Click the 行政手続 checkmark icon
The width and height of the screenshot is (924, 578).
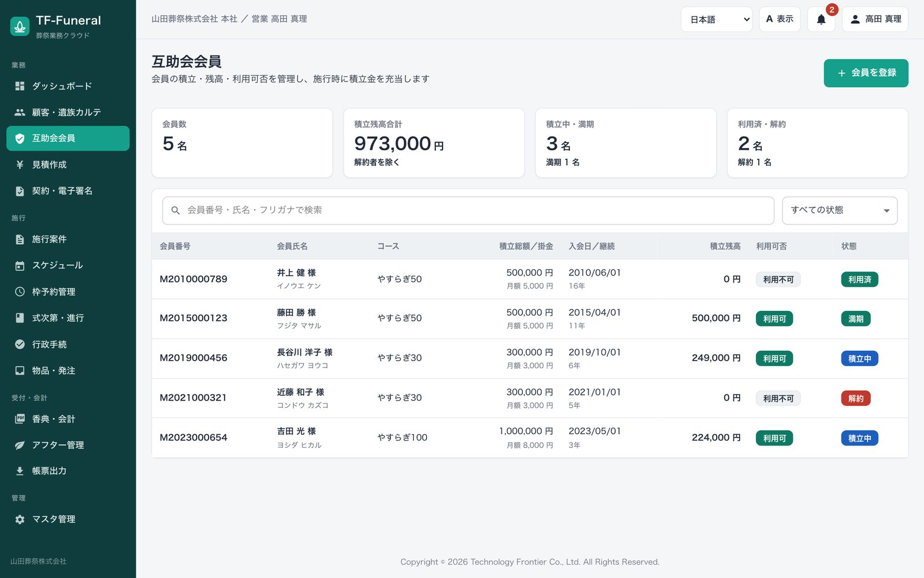coord(20,344)
